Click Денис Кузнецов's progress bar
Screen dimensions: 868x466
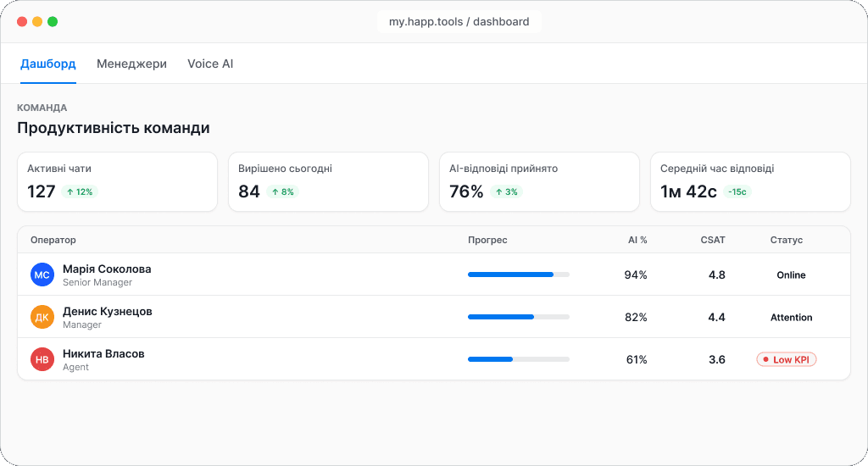[519, 317]
